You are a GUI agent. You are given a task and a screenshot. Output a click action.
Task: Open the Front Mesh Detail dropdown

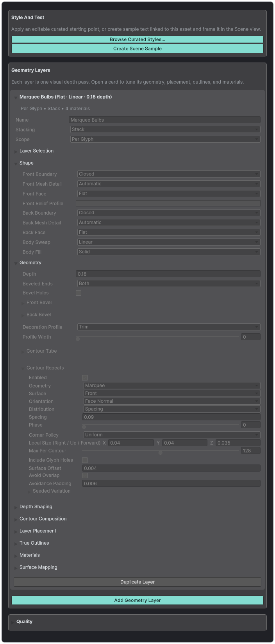pos(169,184)
